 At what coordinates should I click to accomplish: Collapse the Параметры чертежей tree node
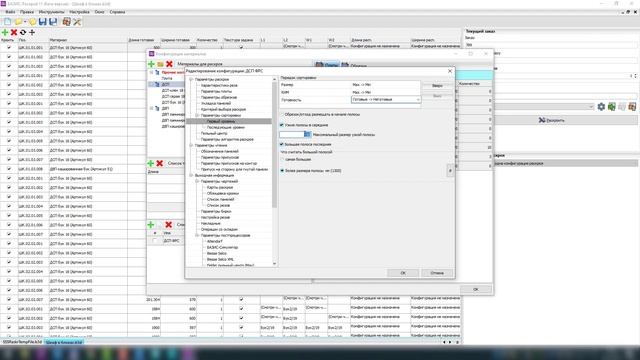pyautogui.click(x=197, y=181)
